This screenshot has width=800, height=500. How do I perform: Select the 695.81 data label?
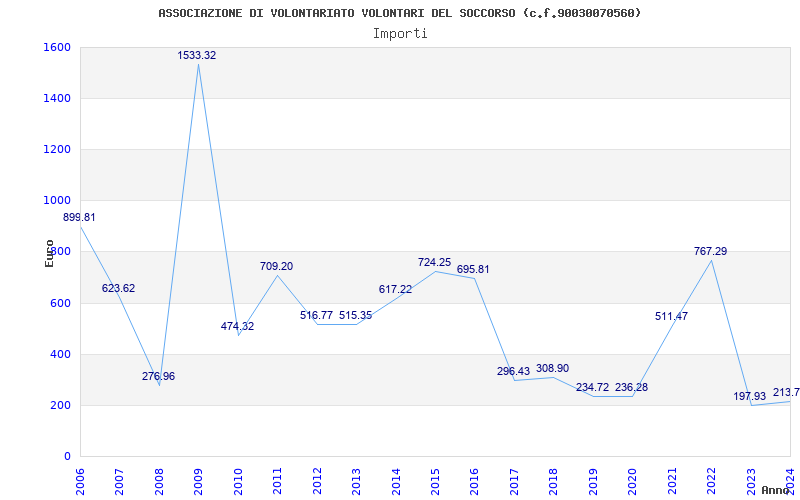click(473, 269)
